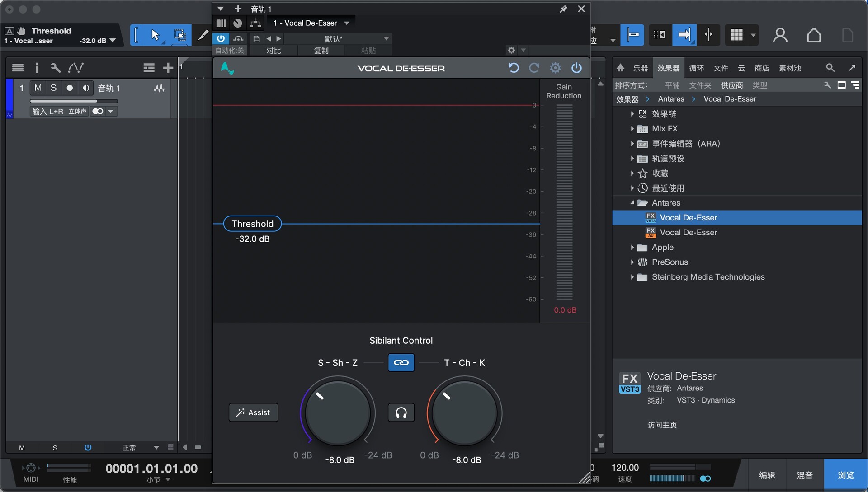This screenshot has height=492, width=868.
Task: Click the home icon in browser
Action: click(x=620, y=68)
